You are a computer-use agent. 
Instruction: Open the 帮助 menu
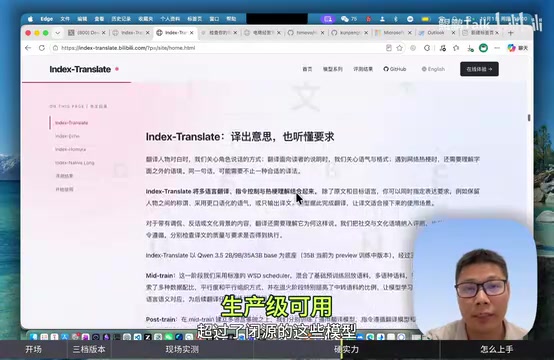pos(231,19)
